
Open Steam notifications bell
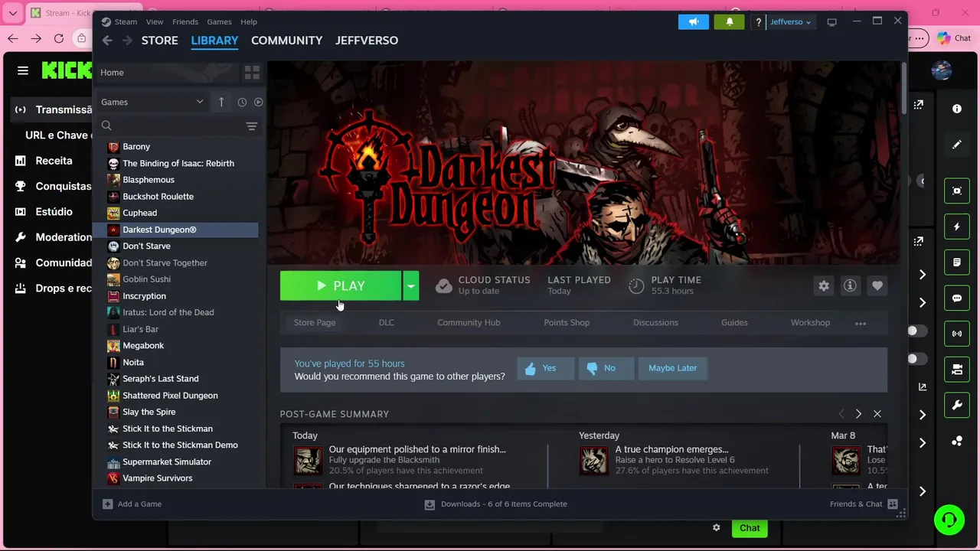[x=729, y=21]
